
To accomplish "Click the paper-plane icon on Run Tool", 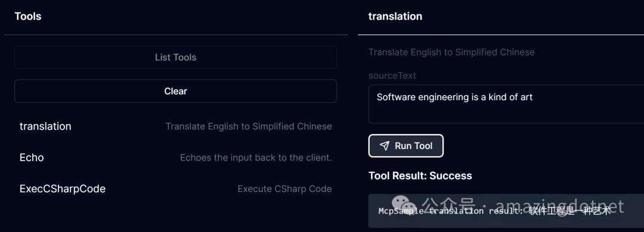I will coord(385,146).
